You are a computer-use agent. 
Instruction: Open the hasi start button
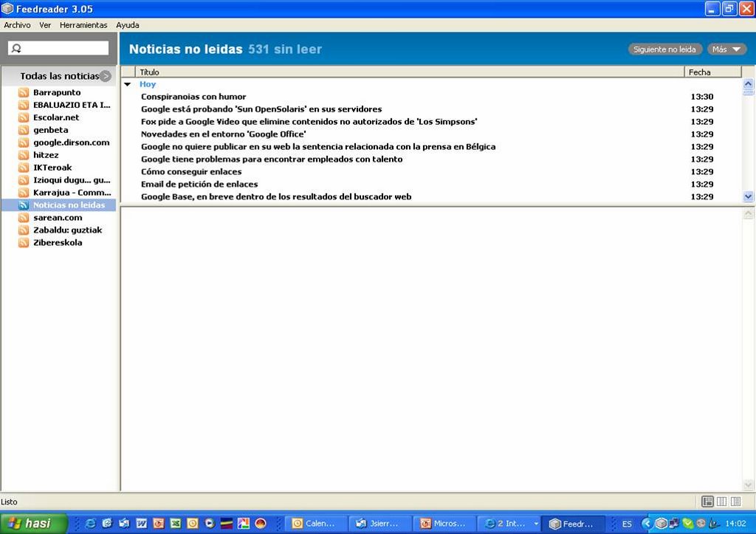tap(34, 524)
